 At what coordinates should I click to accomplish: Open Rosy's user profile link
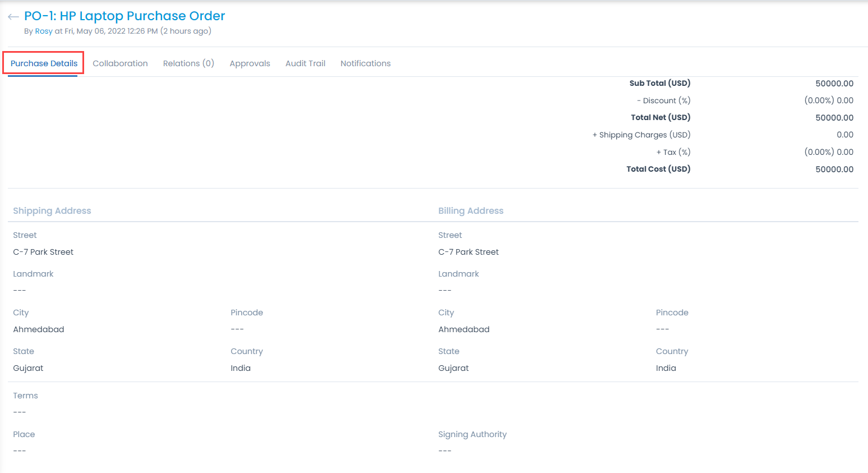pyautogui.click(x=44, y=31)
